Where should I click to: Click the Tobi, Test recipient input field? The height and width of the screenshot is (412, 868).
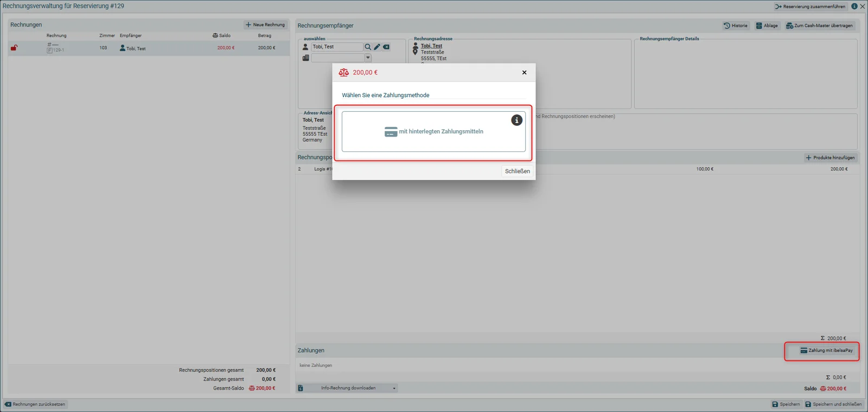(x=337, y=47)
